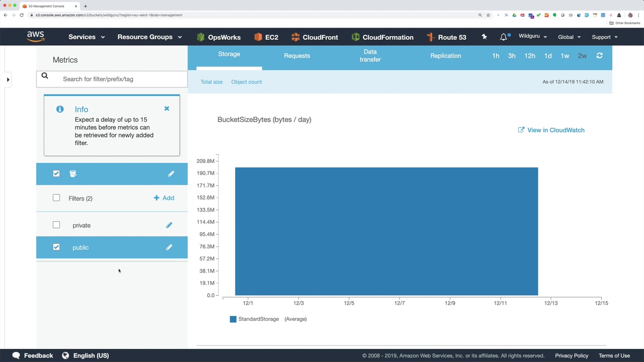Image resolution: width=644 pixels, height=362 pixels.
Task: Open the Terms of Use link
Action: (x=614, y=355)
